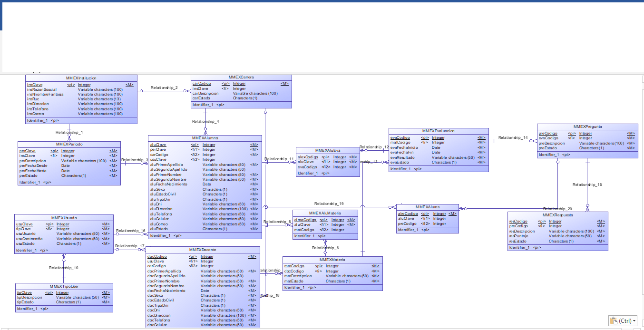Screen dimensions: 644x330
Task: Select the MMEXPeriodo entity box title
Action: point(69,144)
